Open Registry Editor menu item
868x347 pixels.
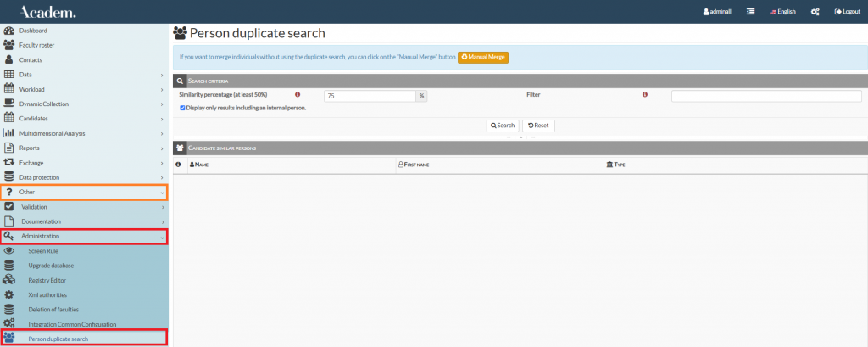(x=47, y=280)
